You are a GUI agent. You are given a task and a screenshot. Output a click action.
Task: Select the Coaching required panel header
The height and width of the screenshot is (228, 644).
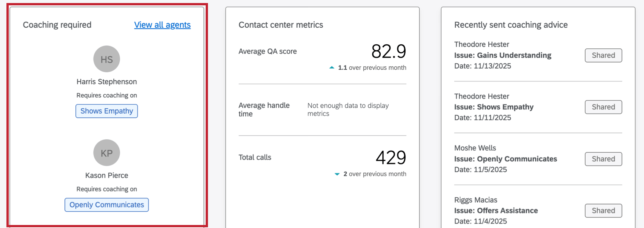[57, 25]
